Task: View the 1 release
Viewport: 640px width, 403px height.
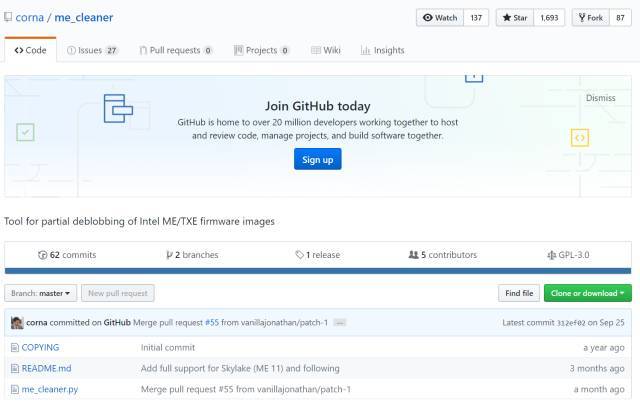Action: (318, 255)
